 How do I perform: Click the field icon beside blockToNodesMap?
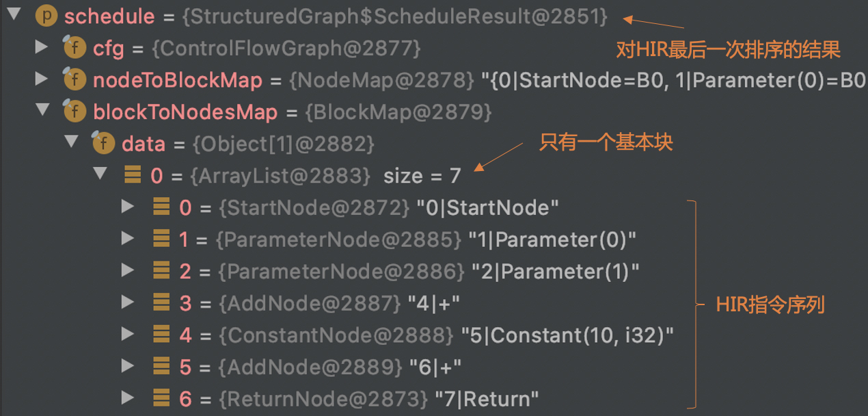[74, 112]
